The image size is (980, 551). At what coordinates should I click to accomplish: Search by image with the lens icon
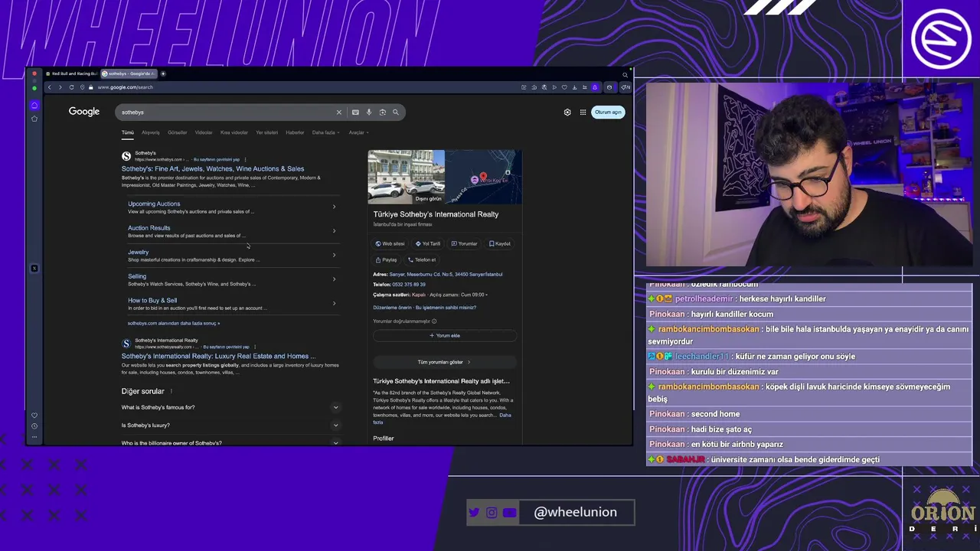coord(383,112)
